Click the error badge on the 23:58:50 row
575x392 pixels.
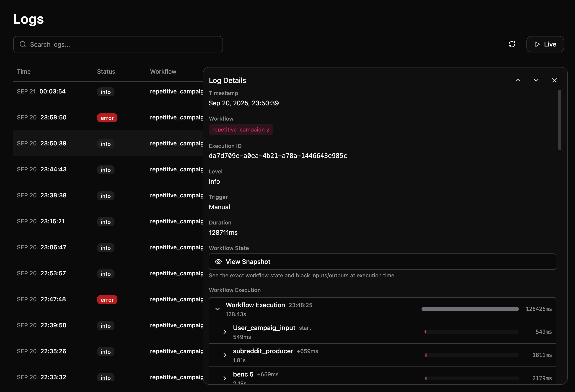coord(107,118)
